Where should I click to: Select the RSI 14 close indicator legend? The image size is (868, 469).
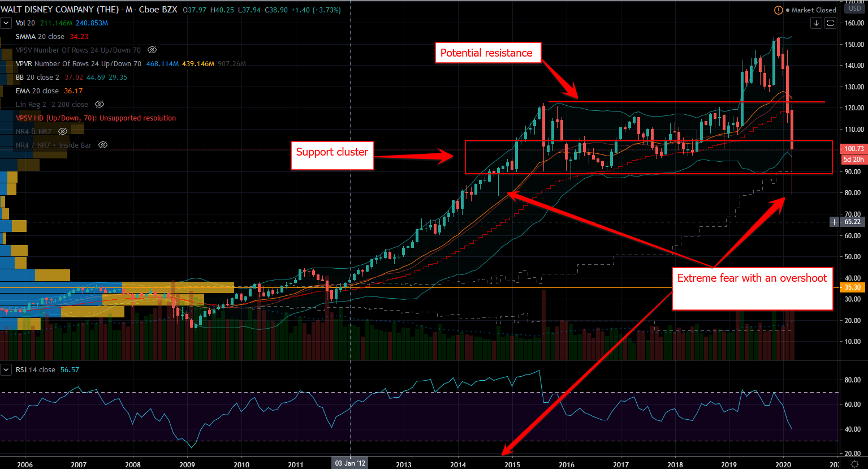click(36, 370)
